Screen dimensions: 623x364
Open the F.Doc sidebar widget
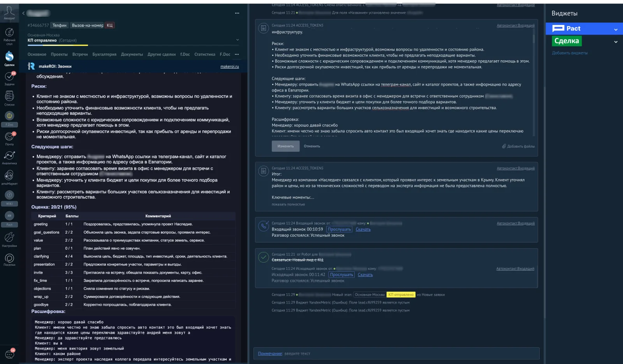coord(9,119)
